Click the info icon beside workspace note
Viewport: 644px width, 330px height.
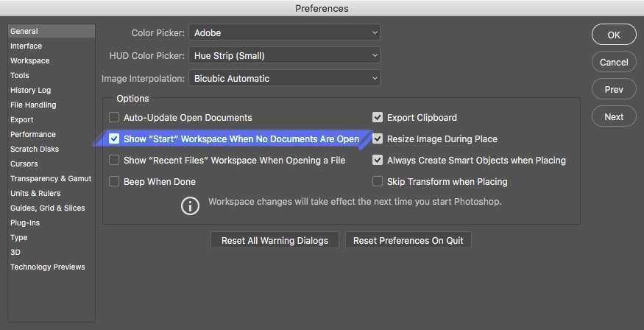(x=190, y=206)
